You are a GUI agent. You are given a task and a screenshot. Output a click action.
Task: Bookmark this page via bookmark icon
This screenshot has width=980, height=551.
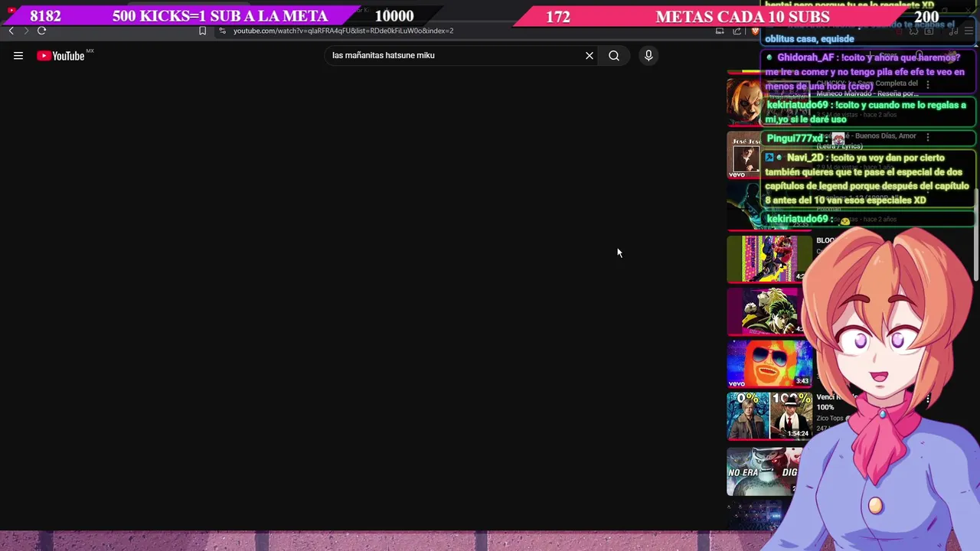pos(202,31)
